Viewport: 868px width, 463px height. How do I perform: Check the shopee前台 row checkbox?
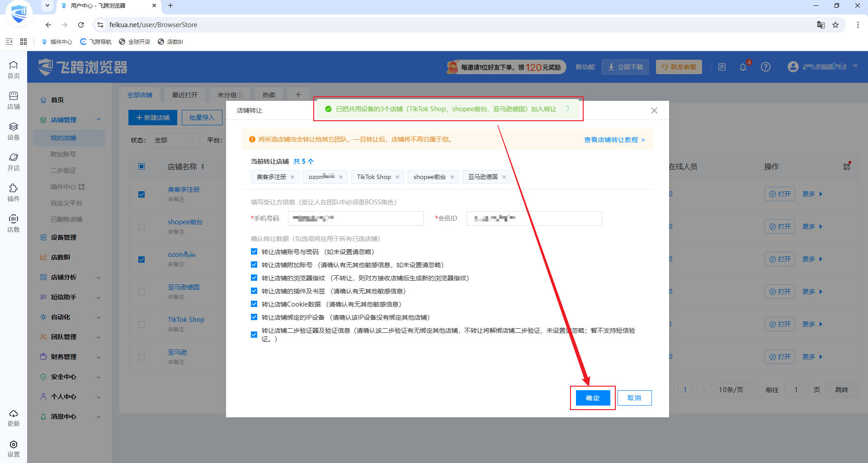142,227
